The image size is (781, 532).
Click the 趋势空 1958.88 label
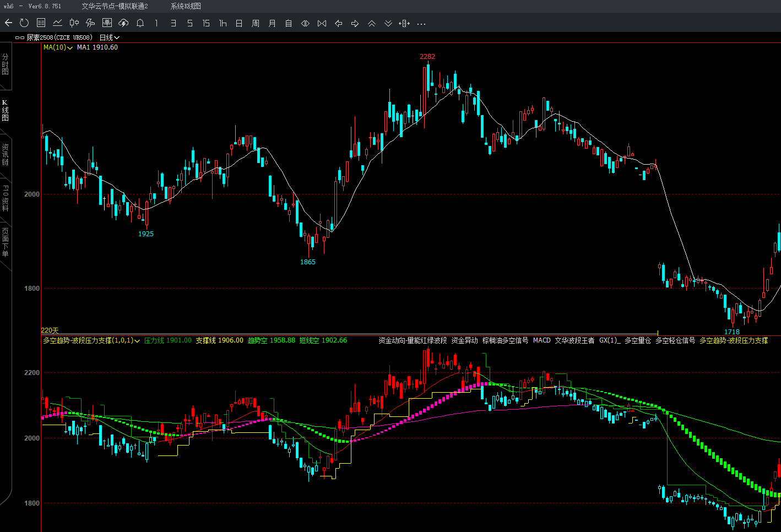point(272,340)
